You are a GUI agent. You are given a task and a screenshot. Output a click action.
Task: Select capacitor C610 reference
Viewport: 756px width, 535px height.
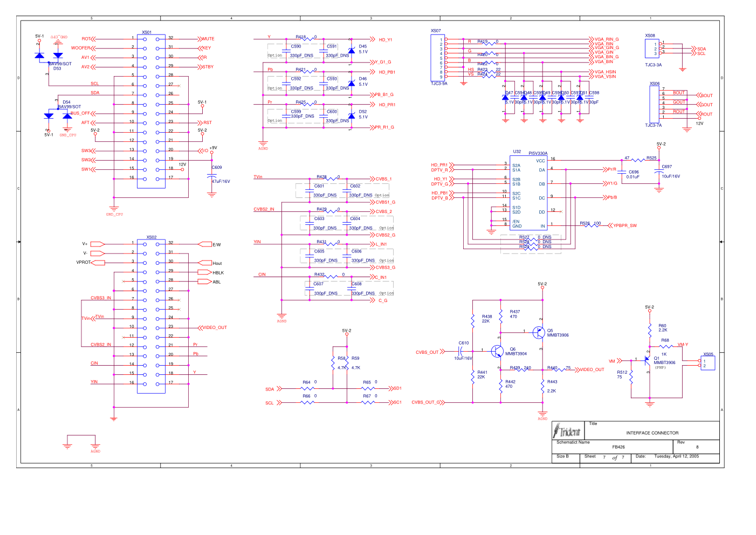tap(464, 343)
